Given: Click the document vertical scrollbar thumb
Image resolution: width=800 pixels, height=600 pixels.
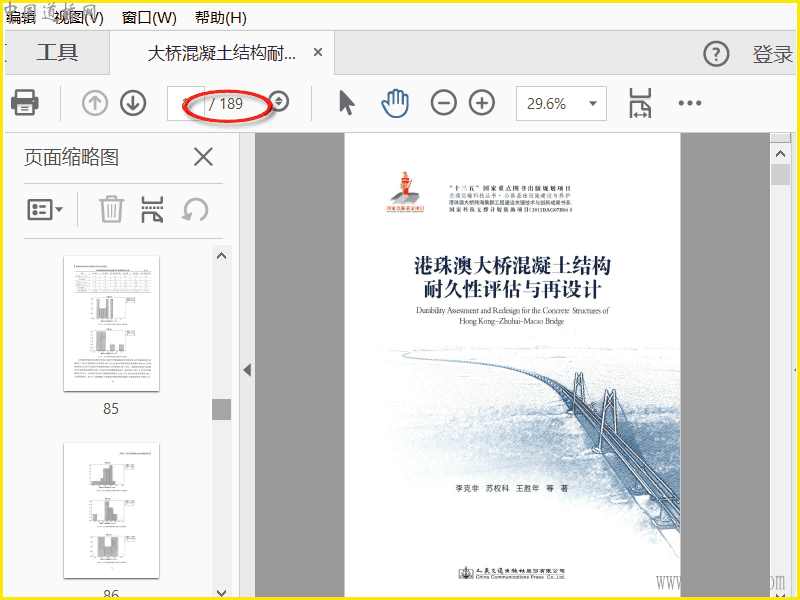Looking at the screenshot, I should pyautogui.click(x=780, y=174).
